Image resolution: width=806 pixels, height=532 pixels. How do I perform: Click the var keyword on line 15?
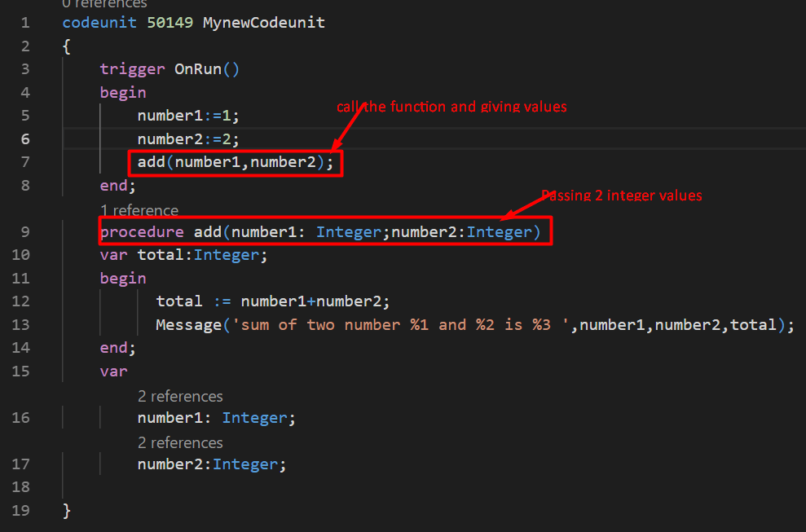113,371
